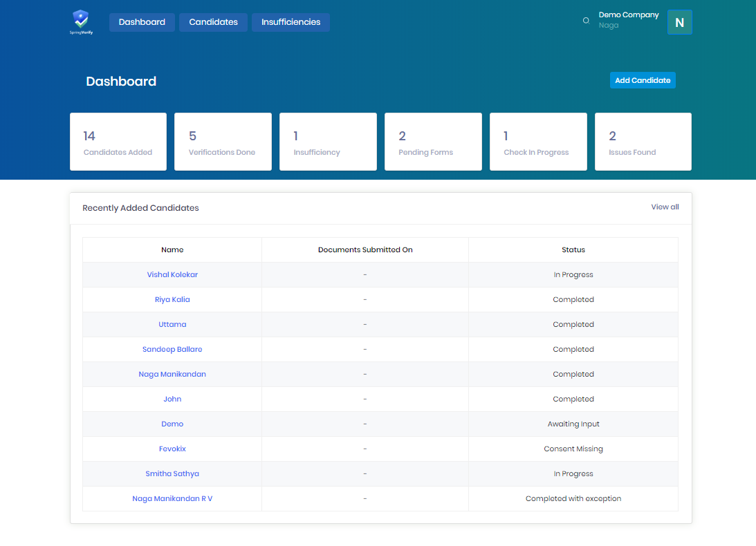
Task: Click the Uttama candidate link
Action: click(x=172, y=324)
